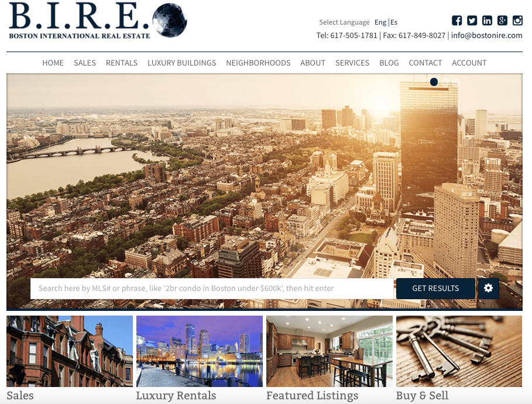Click the Buy & Sell heading link

click(x=422, y=396)
